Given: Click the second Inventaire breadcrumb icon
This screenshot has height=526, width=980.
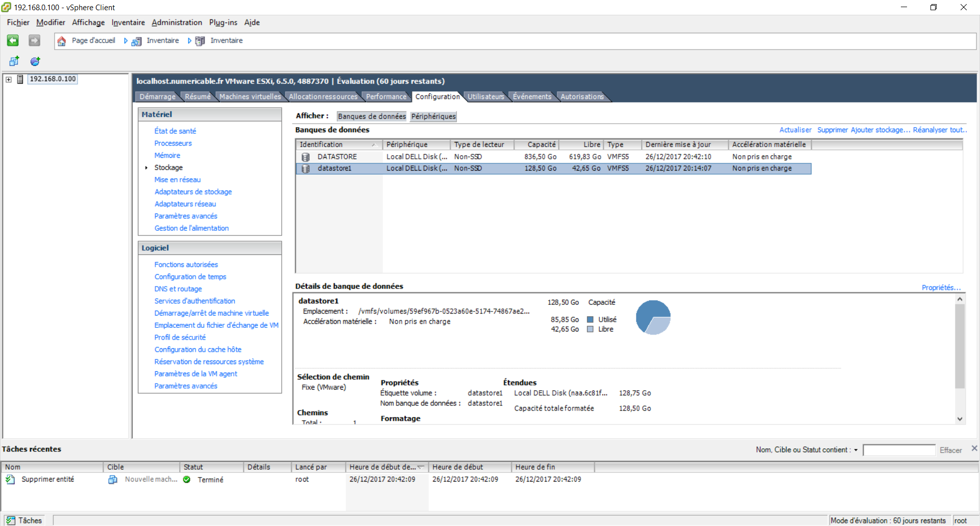Looking at the screenshot, I should click(x=200, y=41).
